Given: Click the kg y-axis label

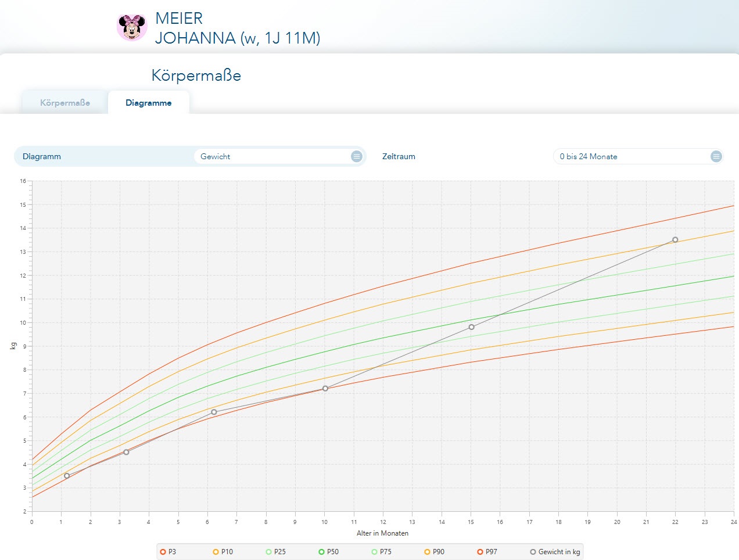Looking at the screenshot, I should click(x=13, y=346).
